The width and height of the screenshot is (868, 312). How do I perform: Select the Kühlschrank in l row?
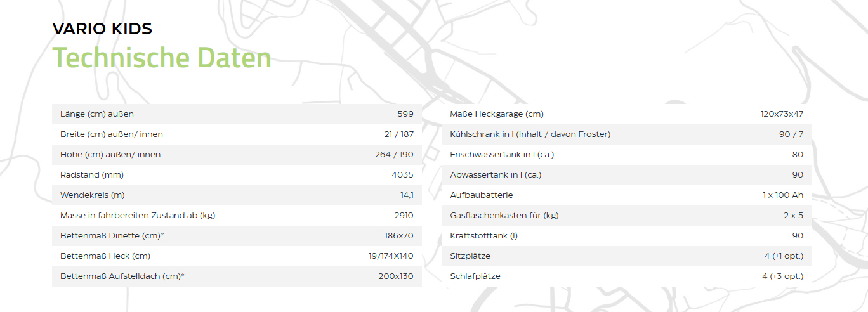point(626,134)
